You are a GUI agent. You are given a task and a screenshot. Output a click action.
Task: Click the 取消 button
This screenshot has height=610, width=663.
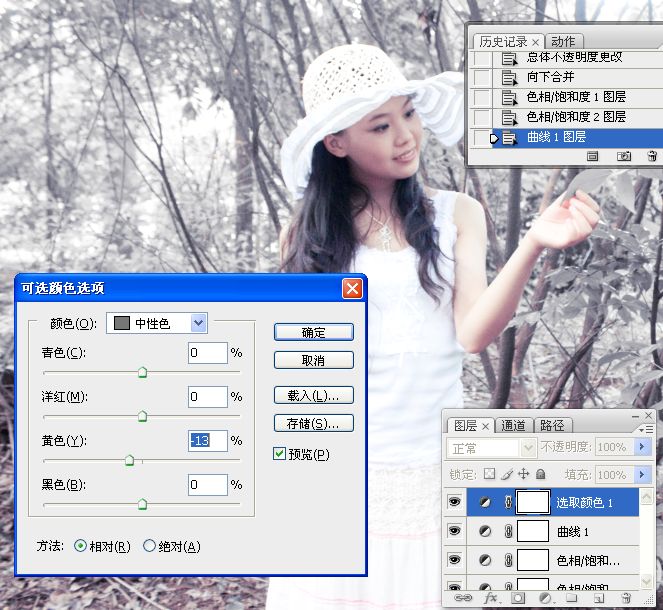tap(313, 360)
